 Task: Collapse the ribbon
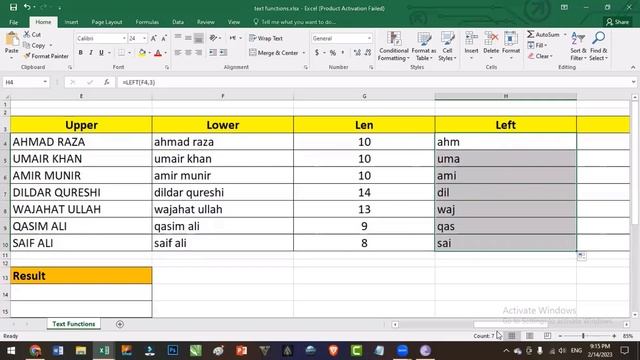pos(633,67)
